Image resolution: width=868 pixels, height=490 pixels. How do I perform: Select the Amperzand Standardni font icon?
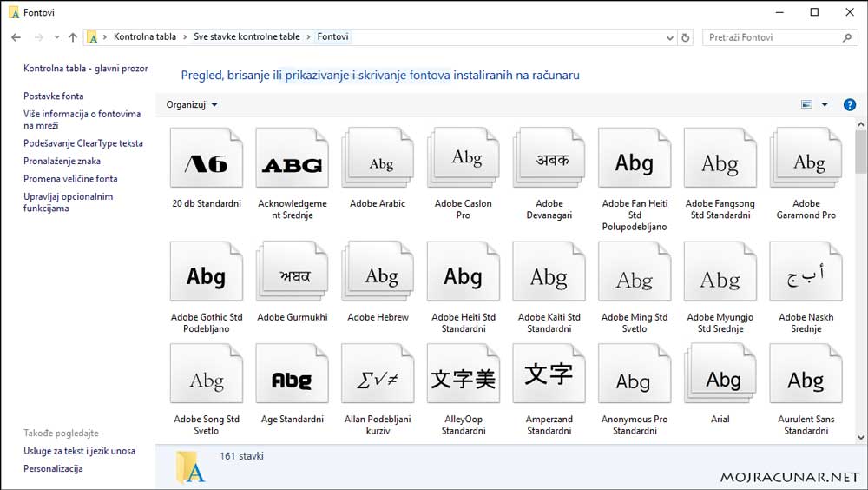549,374
